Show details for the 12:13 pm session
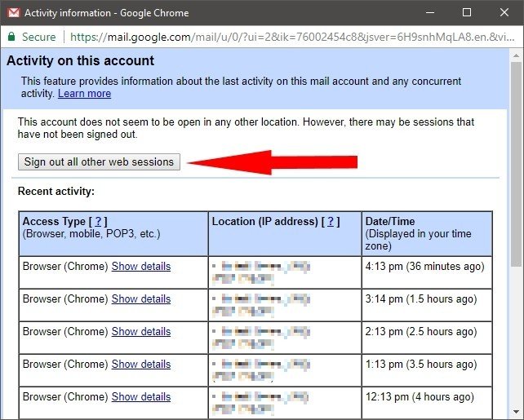This screenshot has width=524, height=420. (141, 396)
